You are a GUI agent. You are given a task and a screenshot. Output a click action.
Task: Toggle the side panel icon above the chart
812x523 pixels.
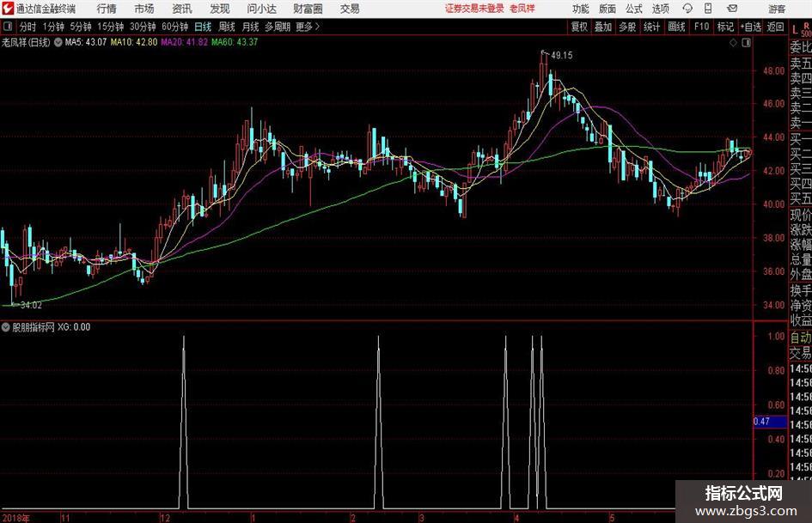click(x=746, y=43)
